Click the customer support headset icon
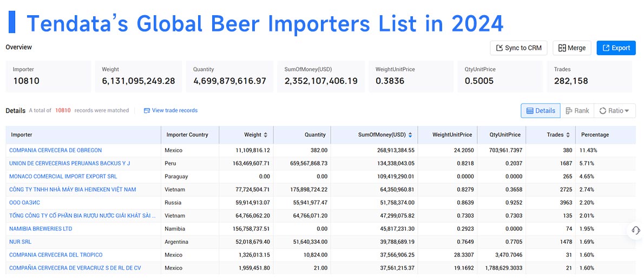 click(635, 230)
